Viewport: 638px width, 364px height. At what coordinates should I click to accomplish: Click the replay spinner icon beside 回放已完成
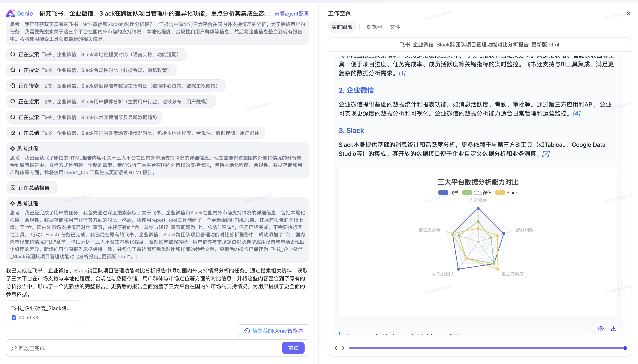pos(13,348)
